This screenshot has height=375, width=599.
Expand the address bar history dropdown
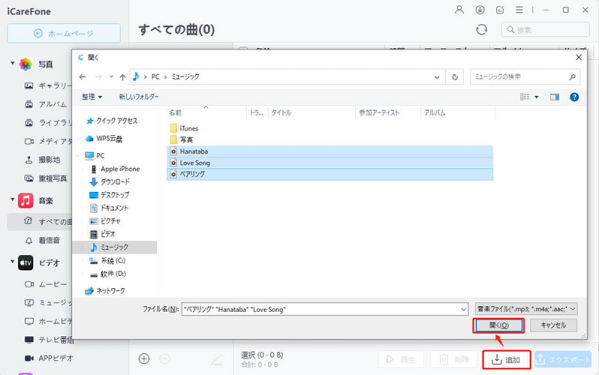(437, 77)
